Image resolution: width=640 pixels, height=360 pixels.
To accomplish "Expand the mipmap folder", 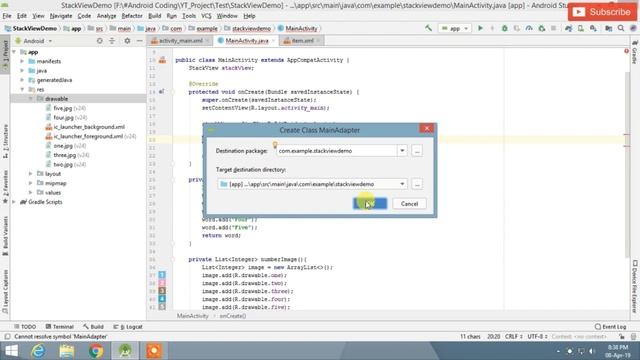I will point(31,183).
